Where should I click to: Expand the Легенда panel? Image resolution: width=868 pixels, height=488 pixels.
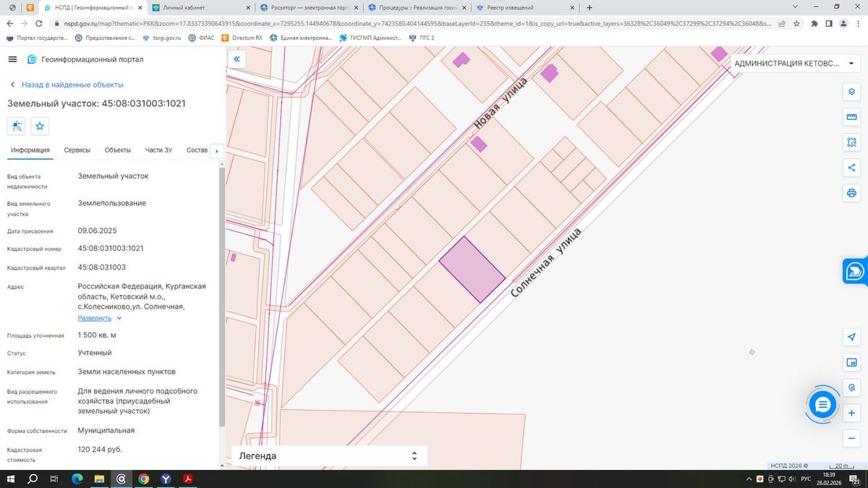[x=329, y=455]
